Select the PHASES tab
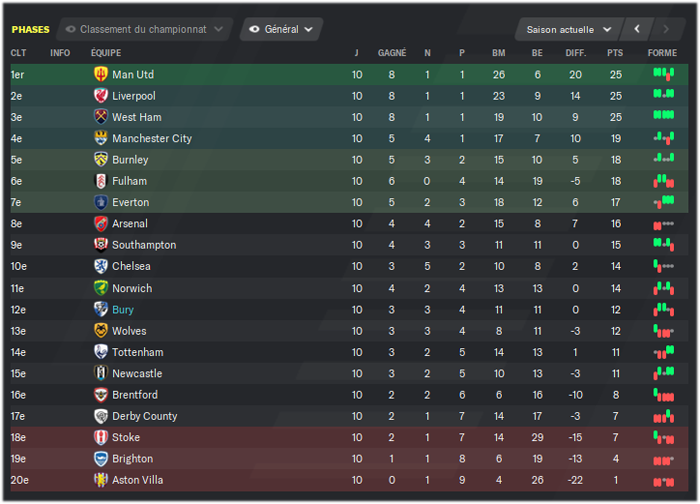Image resolution: width=700 pixels, height=504 pixels. 30,29
